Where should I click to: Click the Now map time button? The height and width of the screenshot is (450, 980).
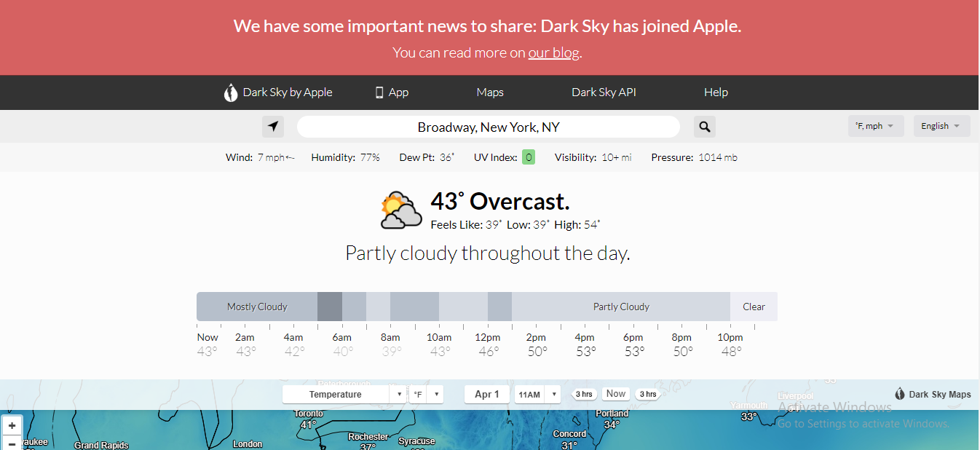(x=616, y=394)
